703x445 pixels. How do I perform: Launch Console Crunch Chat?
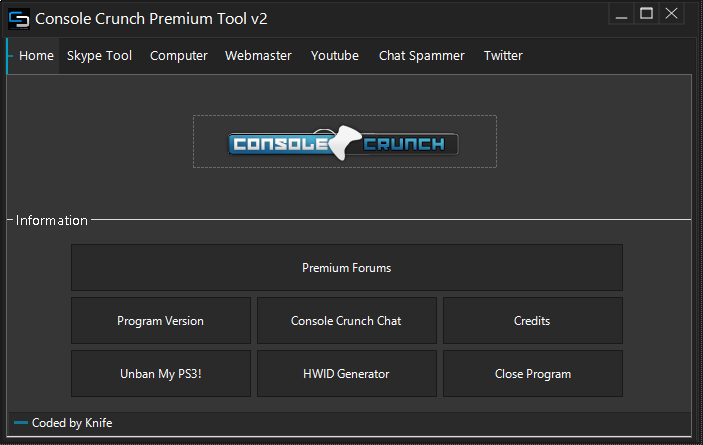coord(347,321)
